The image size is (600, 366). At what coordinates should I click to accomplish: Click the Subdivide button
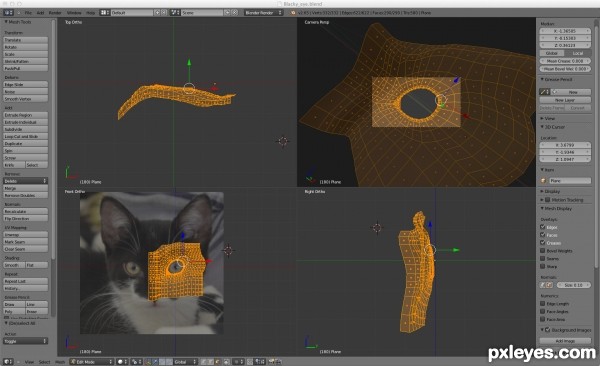[26, 129]
